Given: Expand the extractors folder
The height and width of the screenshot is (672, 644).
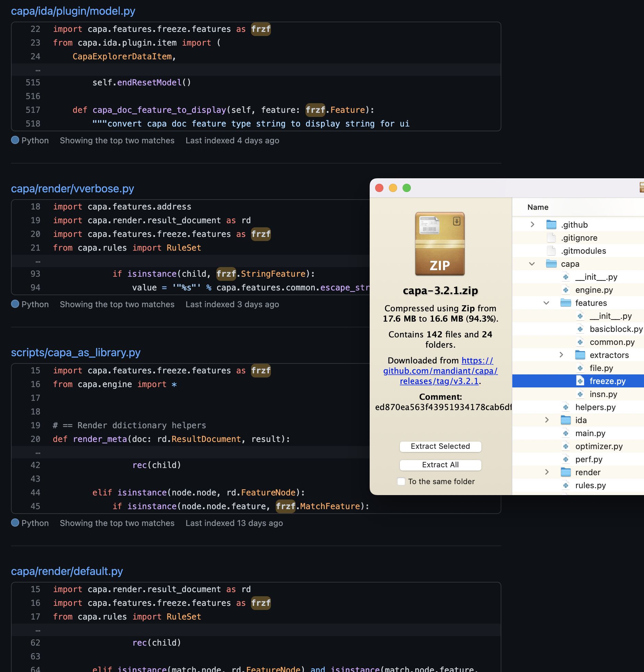Looking at the screenshot, I should tap(561, 355).
